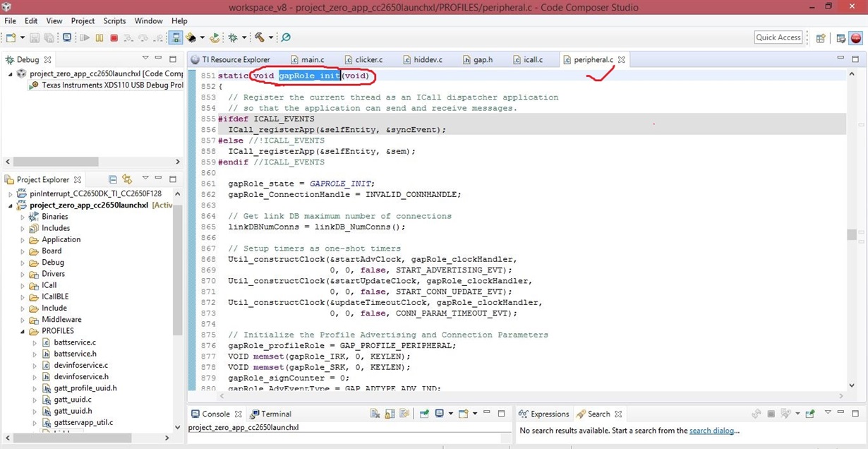Click the search dialog link
Image resolution: width=868 pixels, height=449 pixels.
click(x=713, y=431)
